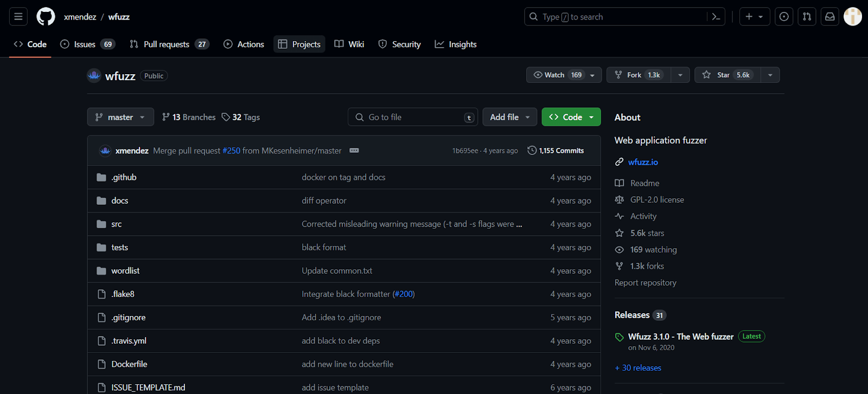
Task: Open the Issues tab
Action: [87, 44]
